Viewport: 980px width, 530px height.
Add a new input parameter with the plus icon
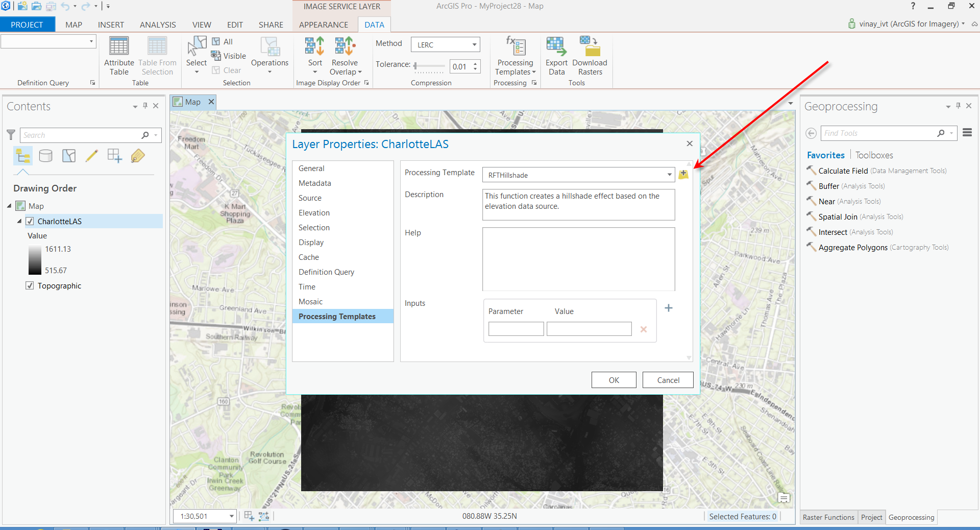pyautogui.click(x=669, y=308)
